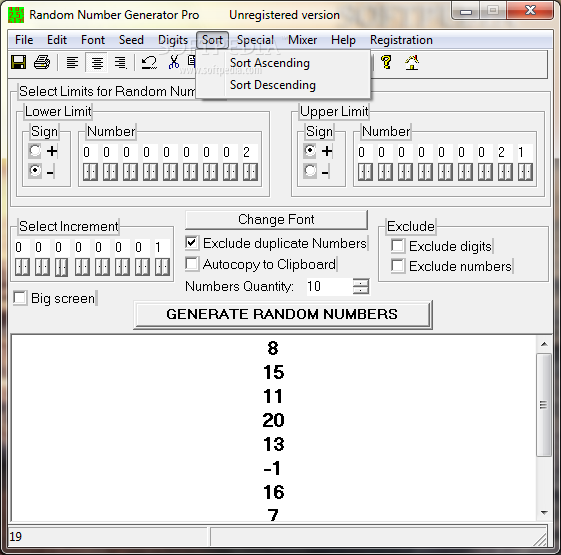This screenshot has width=561, height=555.
Task: Click the number 8 in results
Action: [273, 348]
